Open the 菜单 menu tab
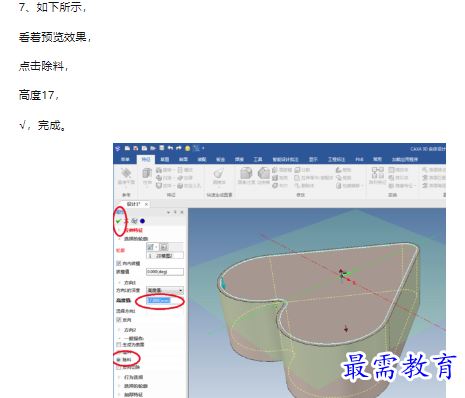This screenshot has height=398, width=465. pos(125,159)
